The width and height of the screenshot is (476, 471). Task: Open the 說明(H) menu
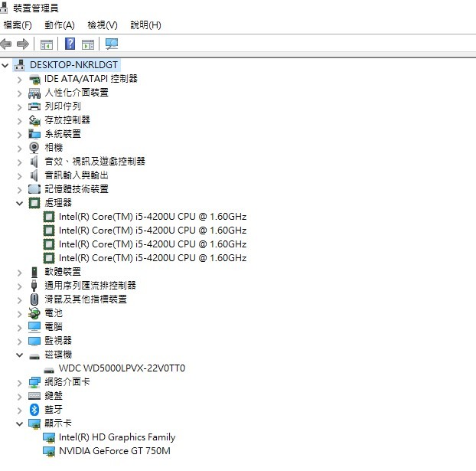145,25
